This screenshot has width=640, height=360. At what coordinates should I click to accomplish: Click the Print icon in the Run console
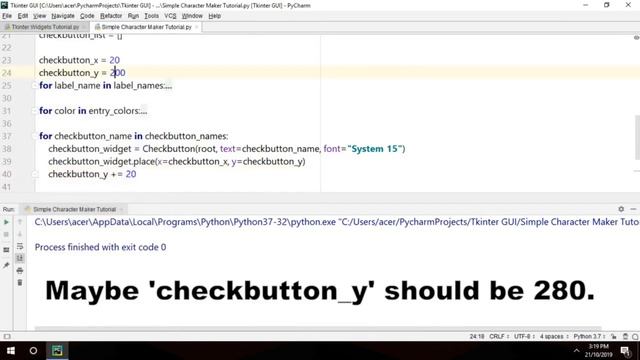[20, 270]
